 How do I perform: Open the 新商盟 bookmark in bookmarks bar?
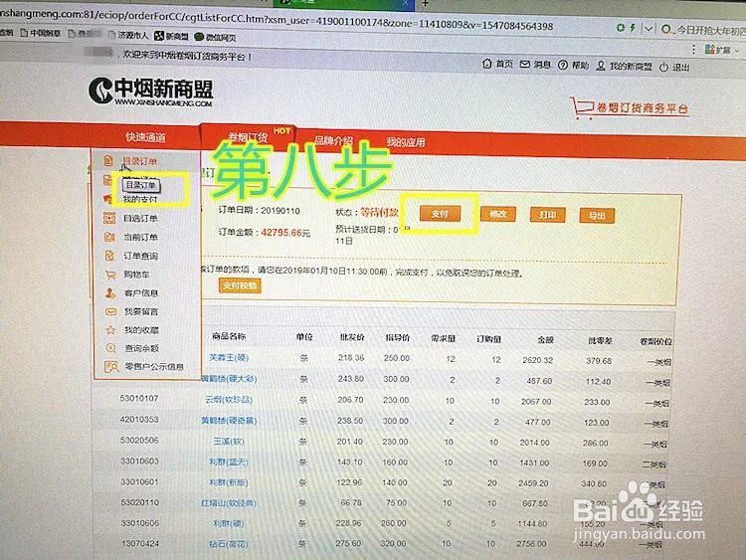pos(172,36)
